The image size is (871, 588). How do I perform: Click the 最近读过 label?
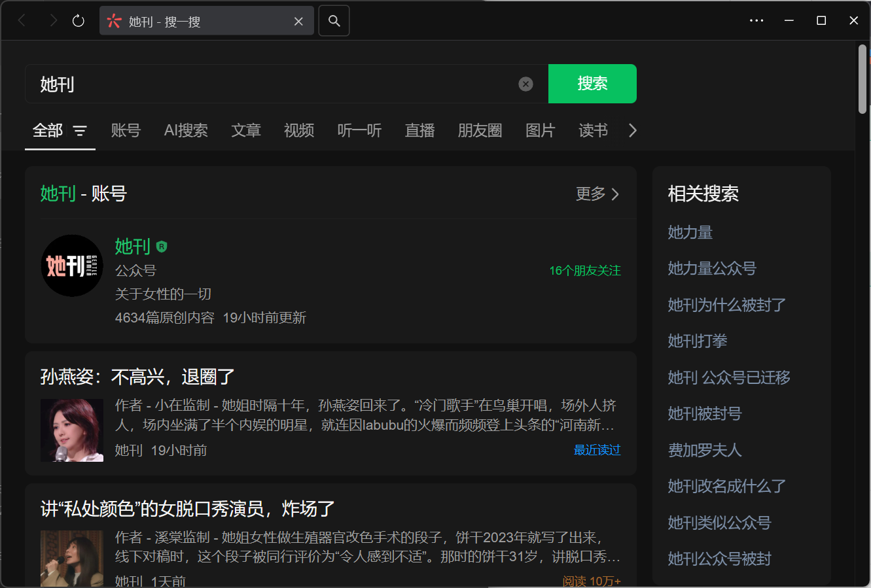click(597, 450)
